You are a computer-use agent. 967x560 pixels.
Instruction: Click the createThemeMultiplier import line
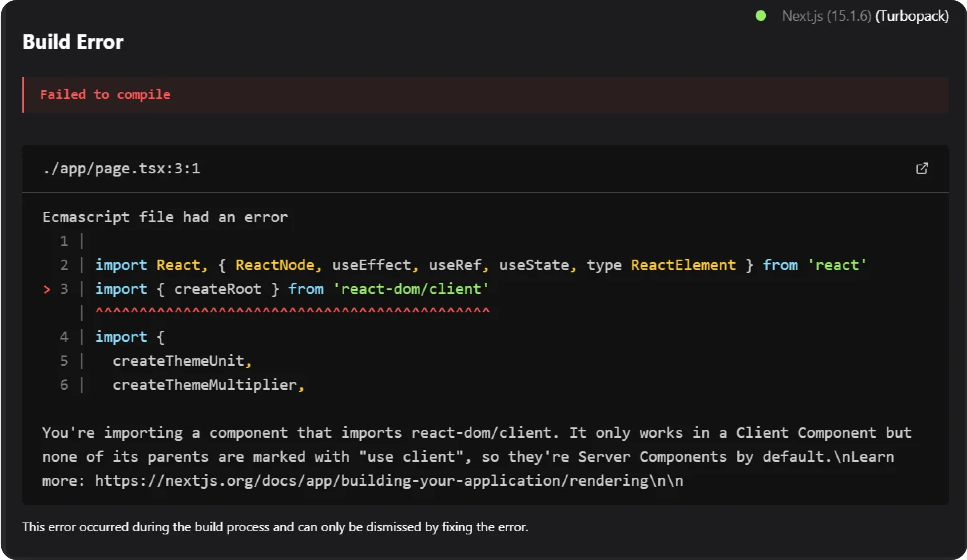click(208, 385)
